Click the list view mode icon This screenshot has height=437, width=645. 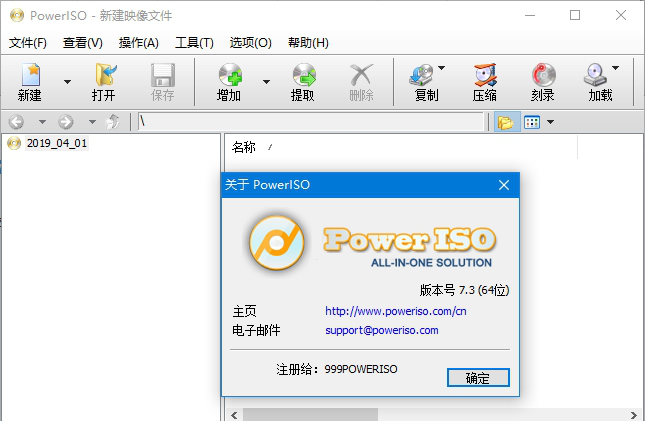pos(532,122)
